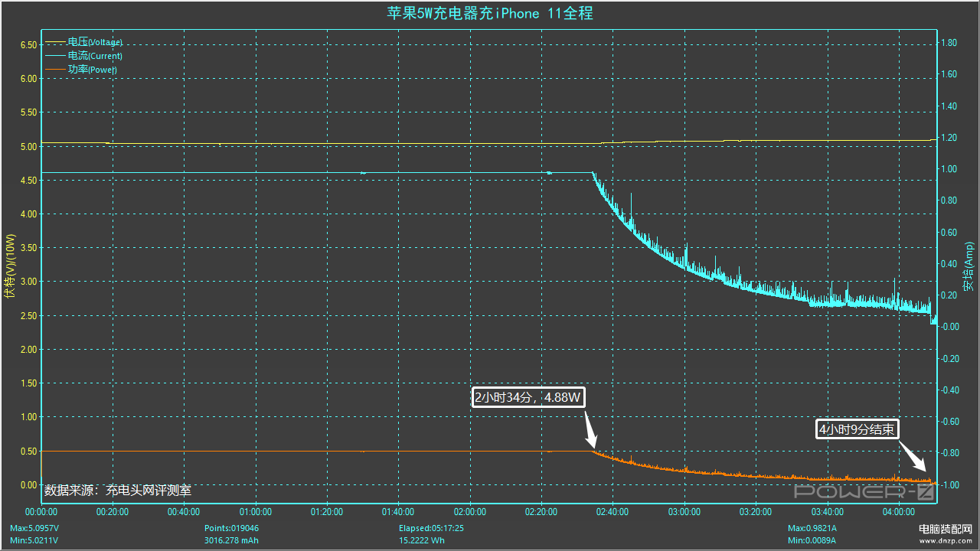
Task: Click the 01:20:00 time axis label
Action: (327, 512)
